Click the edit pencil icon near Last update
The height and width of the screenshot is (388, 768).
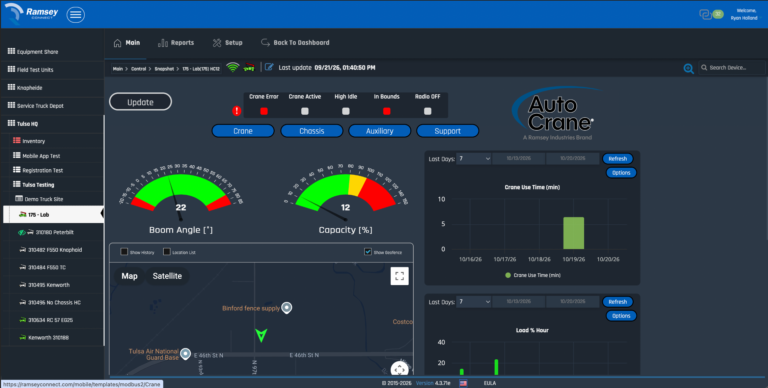click(269, 67)
